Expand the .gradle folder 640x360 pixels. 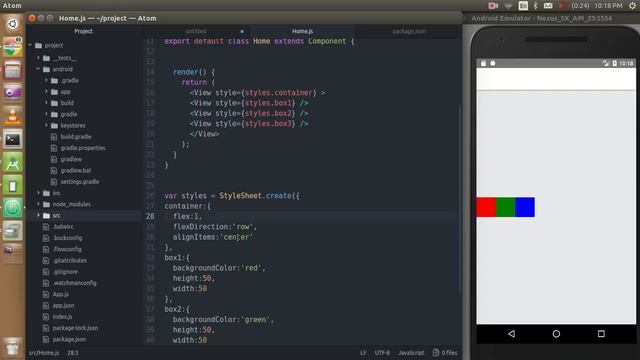coord(47,80)
